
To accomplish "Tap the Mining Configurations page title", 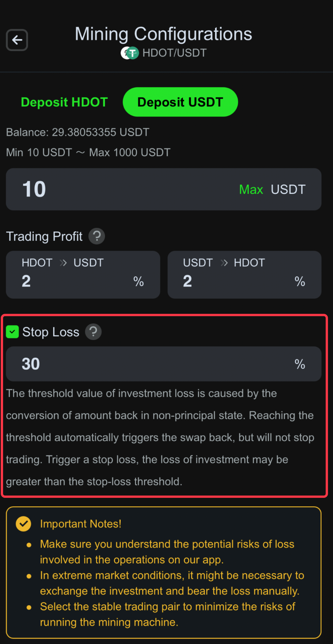I will coord(163,34).
